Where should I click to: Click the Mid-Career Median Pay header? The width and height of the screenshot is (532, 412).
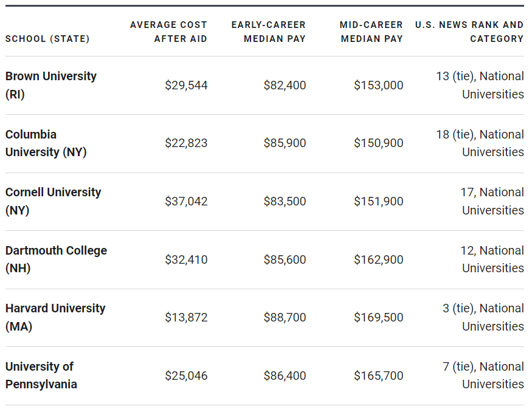pyautogui.click(x=371, y=32)
